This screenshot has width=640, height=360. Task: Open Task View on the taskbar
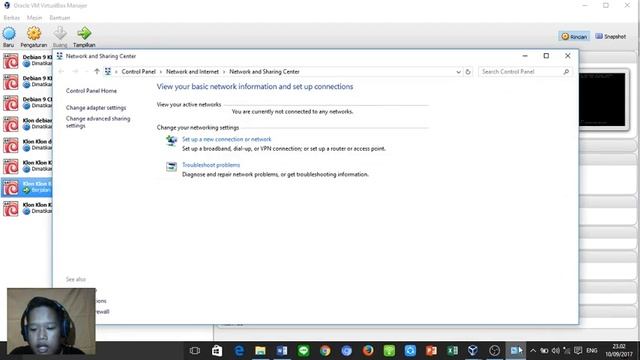click(x=195, y=351)
